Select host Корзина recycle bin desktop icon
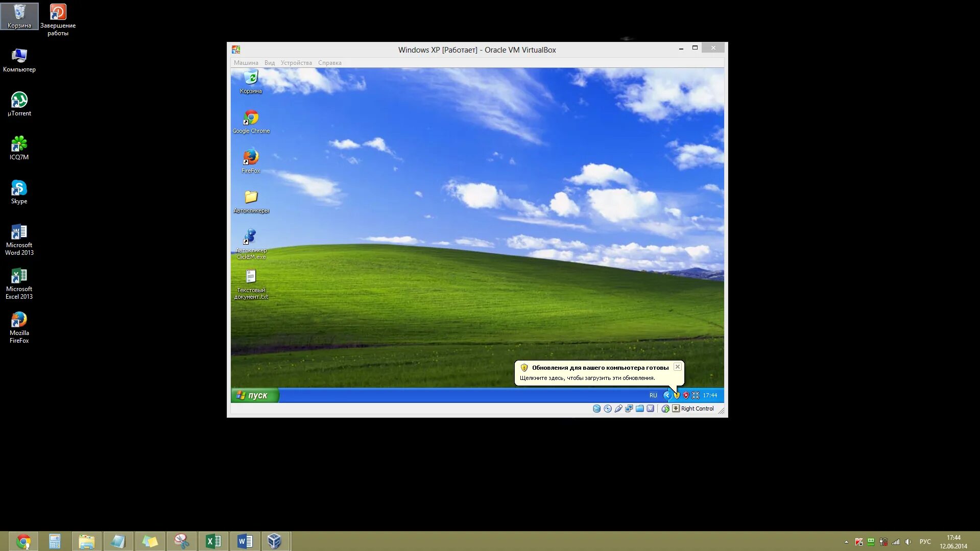Viewport: 980px width, 551px height. point(19,16)
